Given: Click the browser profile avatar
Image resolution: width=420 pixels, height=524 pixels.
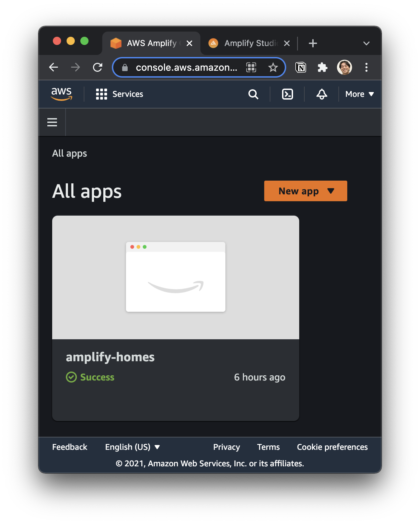Looking at the screenshot, I should coord(345,67).
